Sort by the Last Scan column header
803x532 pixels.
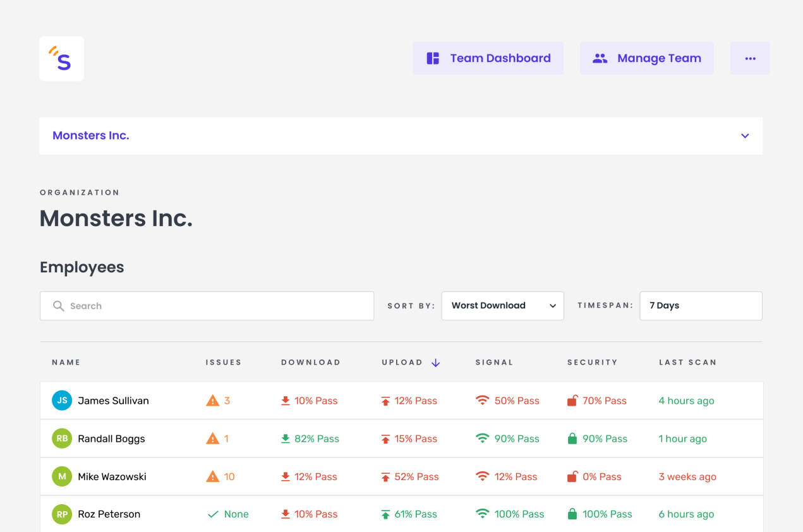tap(687, 363)
